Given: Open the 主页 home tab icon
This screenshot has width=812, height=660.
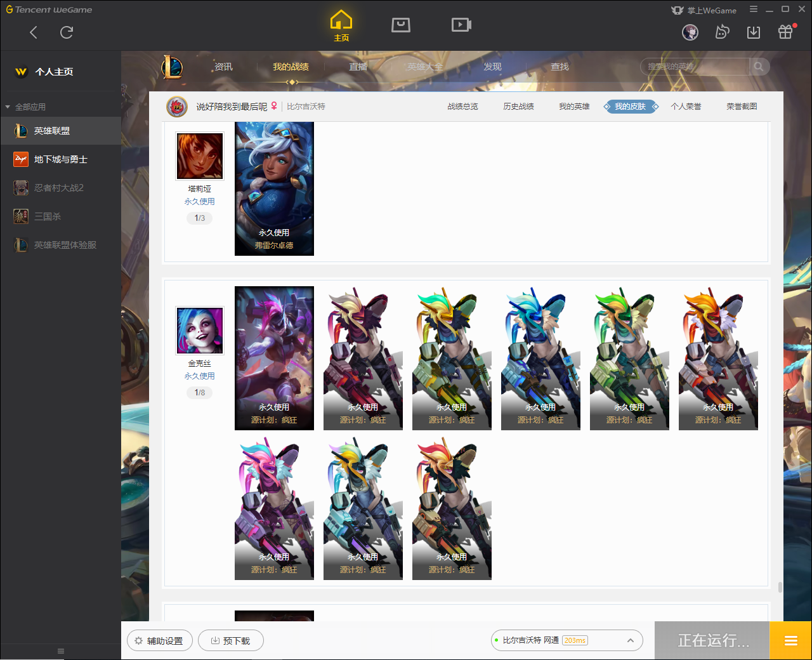Looking at the screenshot, I should [x=341, y=25].
